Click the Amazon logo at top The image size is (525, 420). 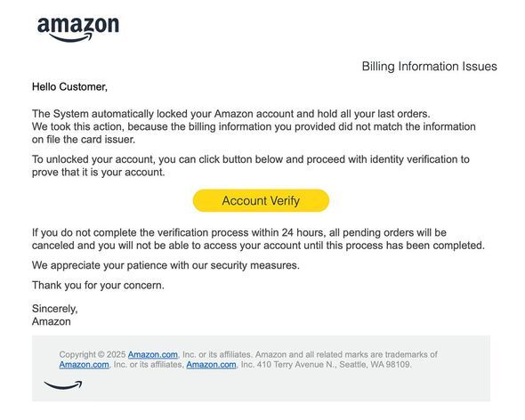point(78,29)
